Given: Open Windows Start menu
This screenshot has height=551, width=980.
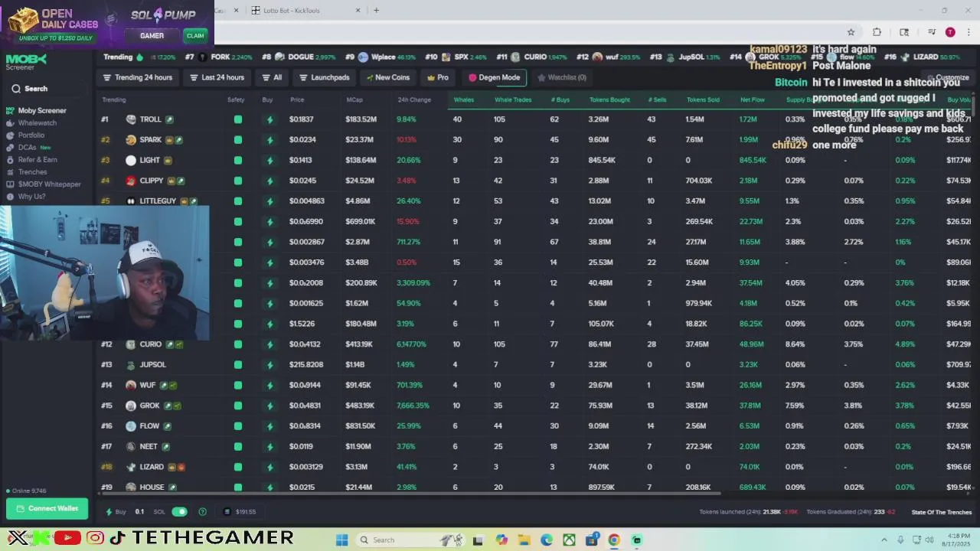Looking at the screenshot, I should click(x=342, y=540).
